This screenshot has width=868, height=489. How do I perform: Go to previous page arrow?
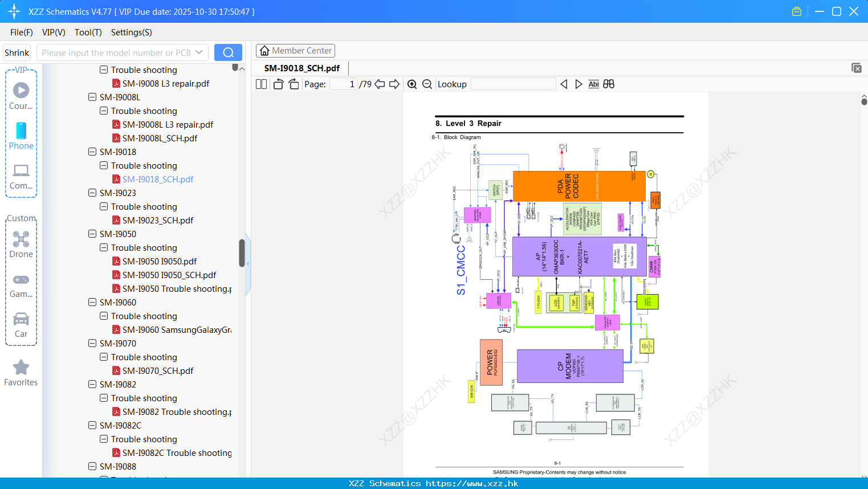pos(380,84)
